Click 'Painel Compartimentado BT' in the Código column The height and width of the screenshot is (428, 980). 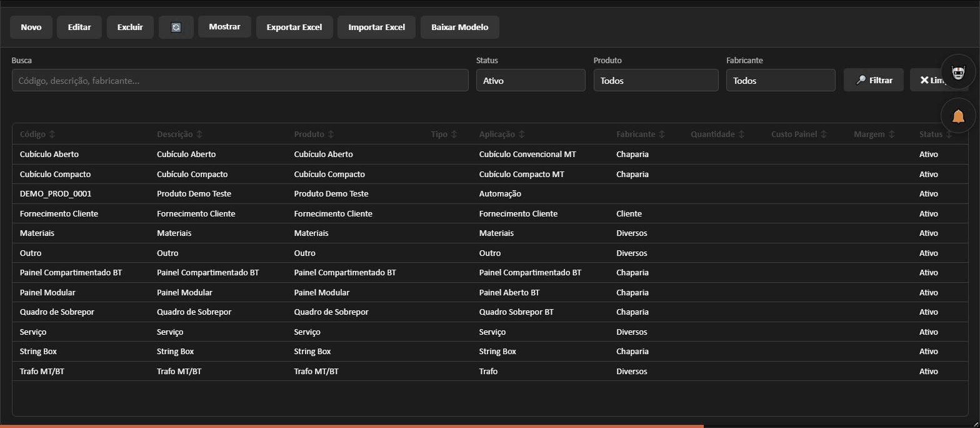tap(71, 272)
